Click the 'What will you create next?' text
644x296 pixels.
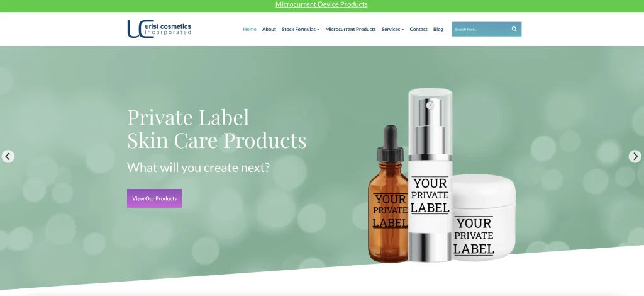pyautogui.click(x=198, y=168)
